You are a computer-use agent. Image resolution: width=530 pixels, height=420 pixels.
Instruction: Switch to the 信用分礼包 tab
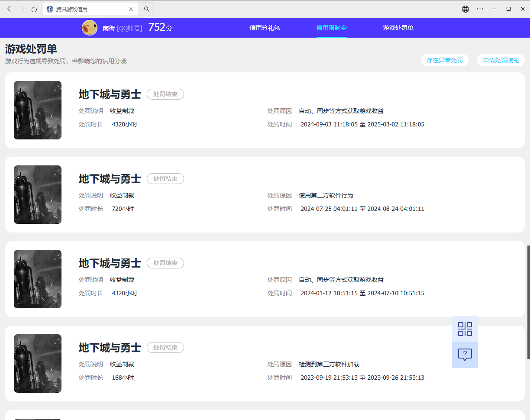point(265,28)
